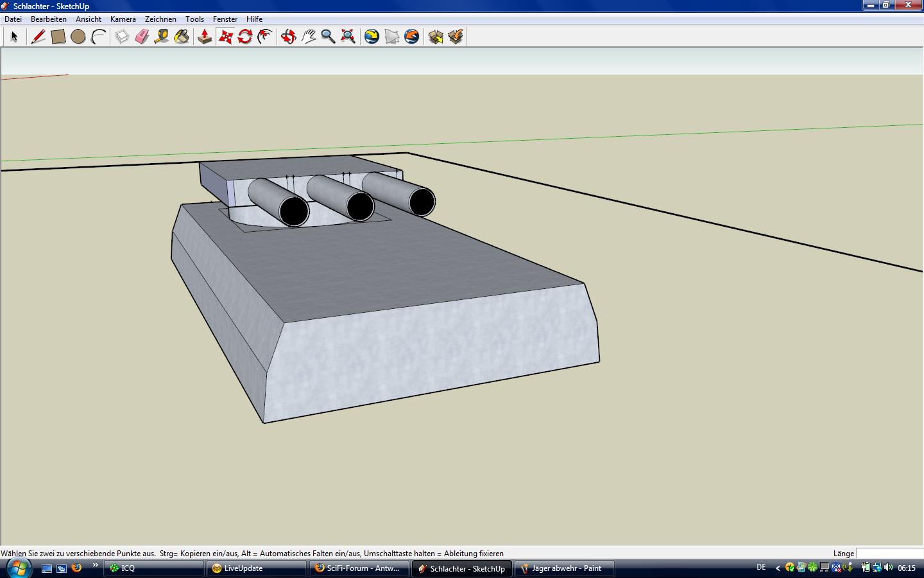The height and width of the screenshot is (578, 924).
Task: Select the Rotate tool
Action: tap(245, 37)
